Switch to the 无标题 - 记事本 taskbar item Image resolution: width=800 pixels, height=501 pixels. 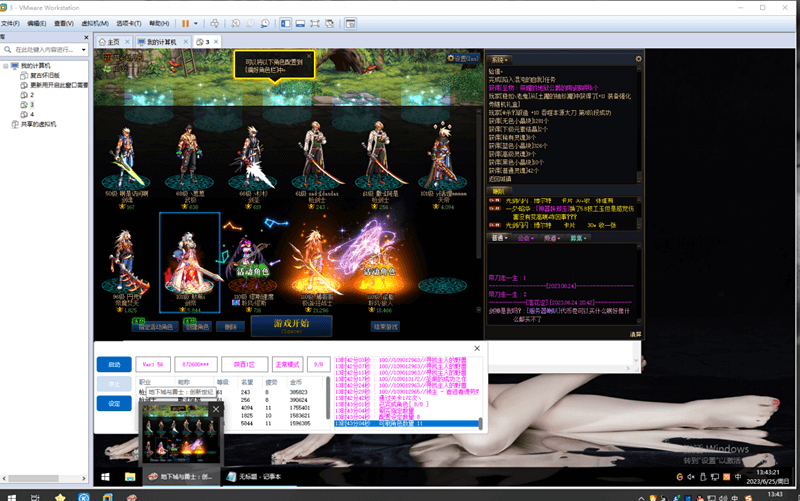coord(260,477)
